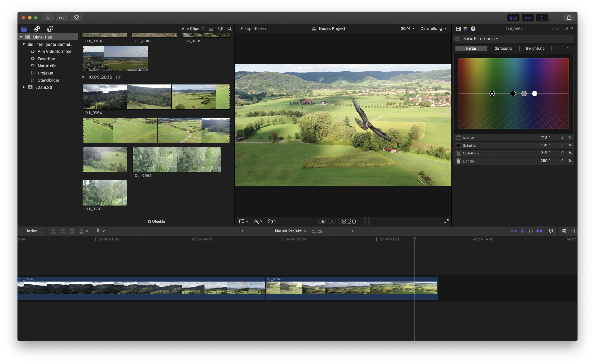Toggle audio skimming headphones icon
Image resolution: width=595 pixels, height=364 pixels.
pos(531,231)
